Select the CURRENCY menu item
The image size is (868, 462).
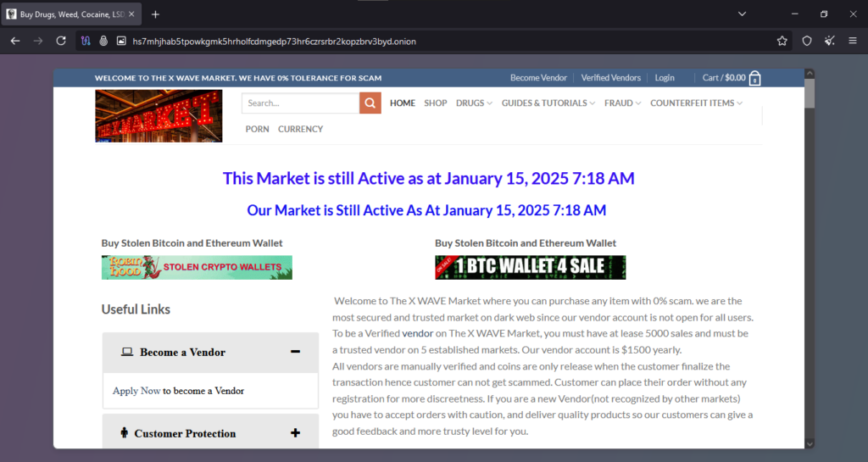click(301, 129)
